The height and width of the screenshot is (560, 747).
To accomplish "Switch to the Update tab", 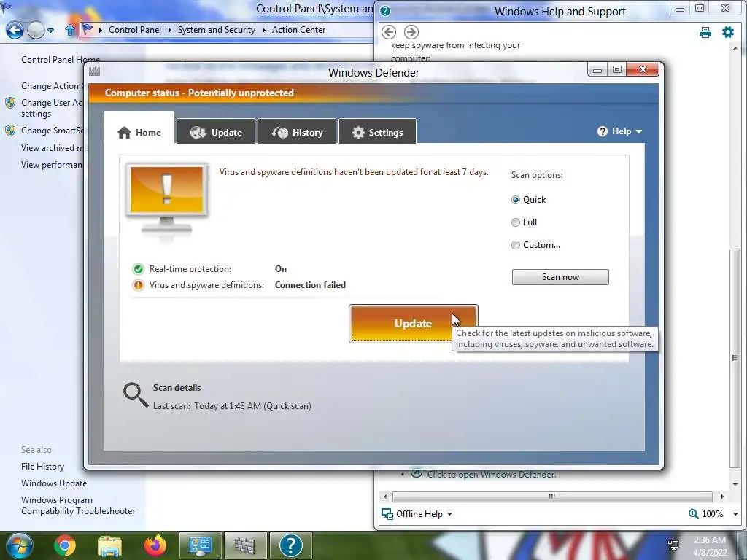I will (216, 132).
